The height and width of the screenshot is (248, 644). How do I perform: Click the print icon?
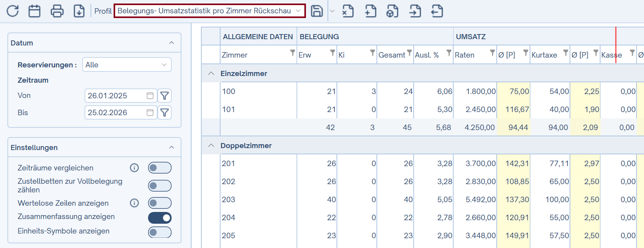[x=57, y=11]
